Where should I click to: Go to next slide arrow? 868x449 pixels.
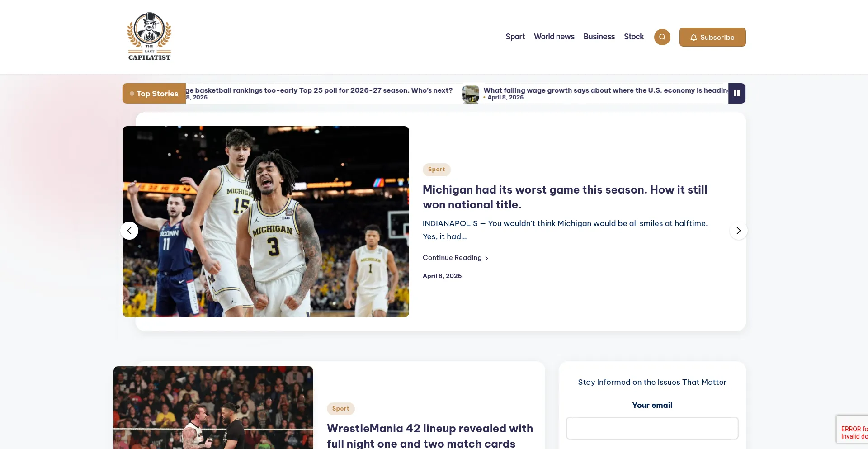(x=738, y=231)
